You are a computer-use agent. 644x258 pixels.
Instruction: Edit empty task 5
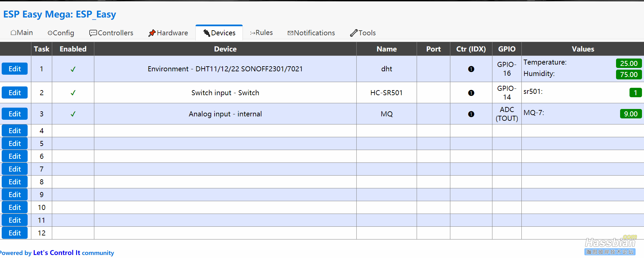click(x=15, y=143)
